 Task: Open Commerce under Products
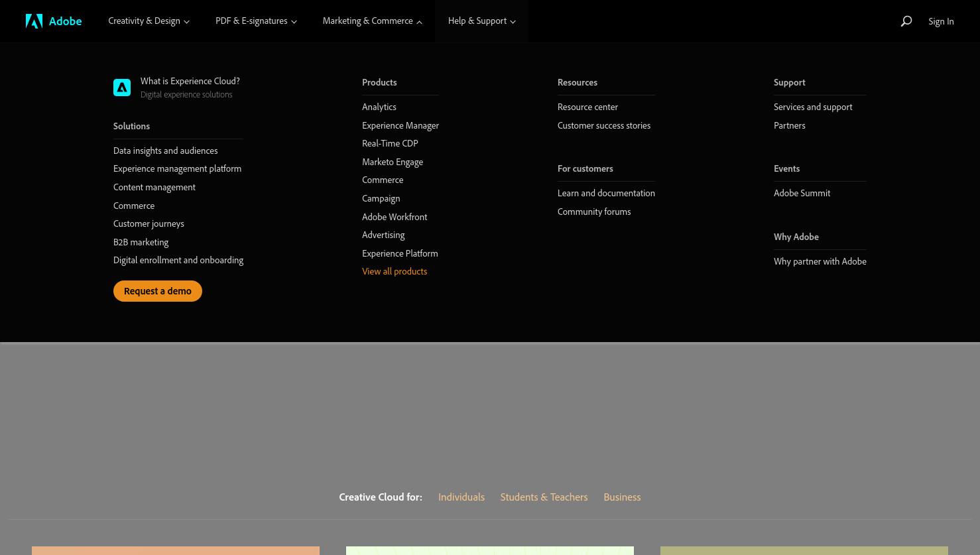click(x=383, y=180)
